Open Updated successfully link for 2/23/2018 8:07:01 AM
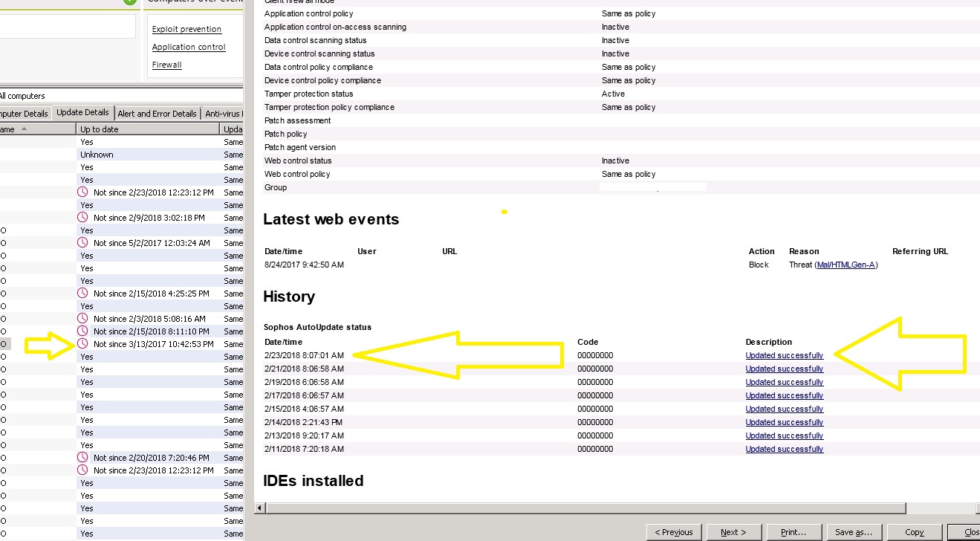The image size is (980, 541). click(784, 356)
